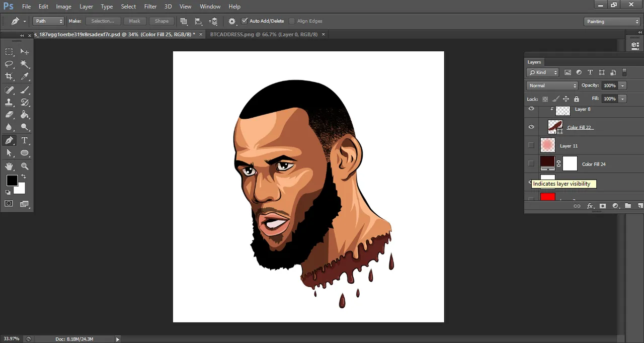Open the Opacity slider arrow
Screen dimensions: 644x343
click(623, 85)
